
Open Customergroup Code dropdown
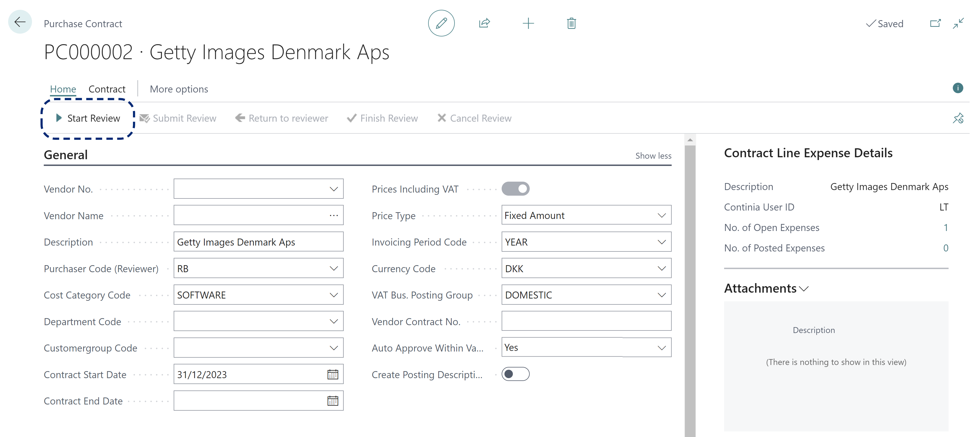click(x=334, y=348)
